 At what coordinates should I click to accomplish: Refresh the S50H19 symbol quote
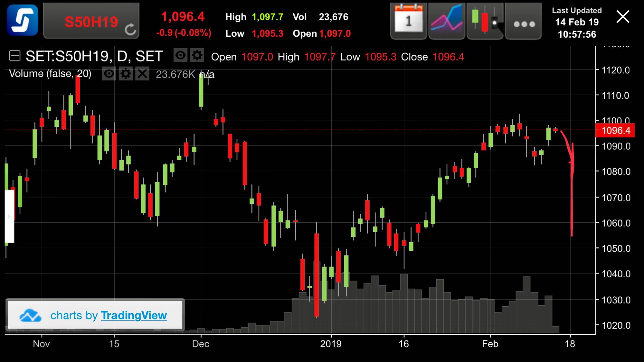pos(130,30)
